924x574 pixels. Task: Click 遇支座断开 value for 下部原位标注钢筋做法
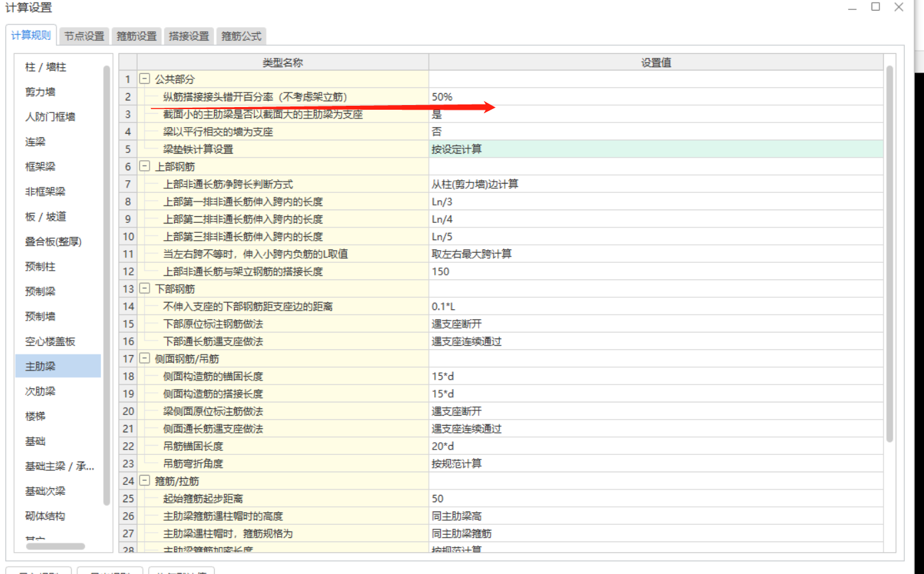[x=656, y=324]
